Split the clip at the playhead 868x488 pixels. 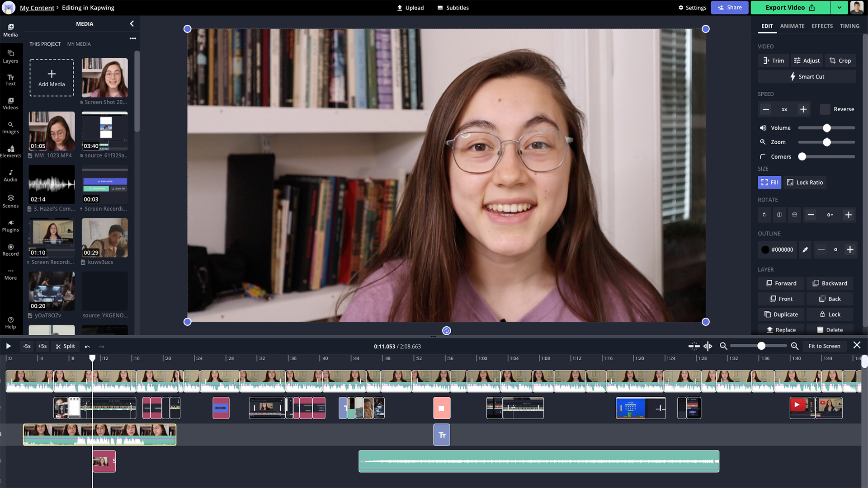(66, 346)
